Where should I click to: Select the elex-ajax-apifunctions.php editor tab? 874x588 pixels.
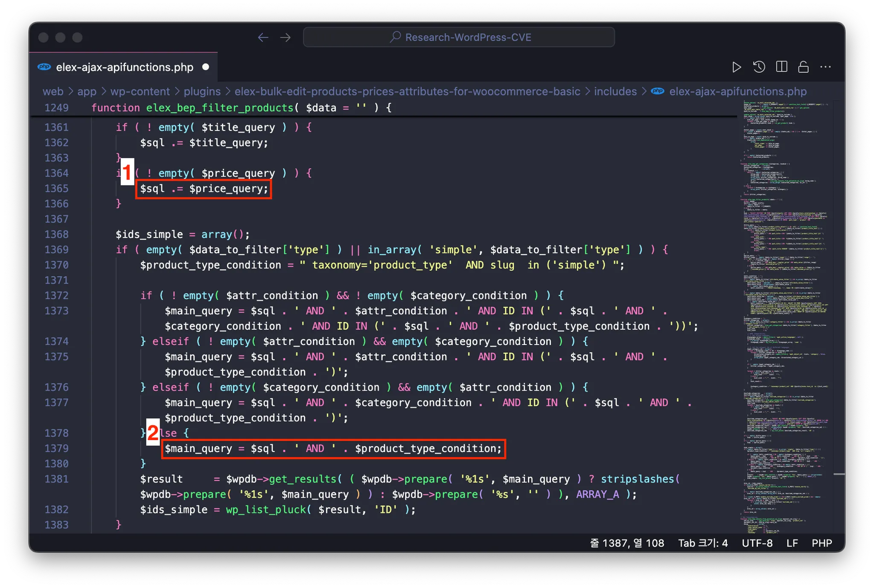[124, 67]
